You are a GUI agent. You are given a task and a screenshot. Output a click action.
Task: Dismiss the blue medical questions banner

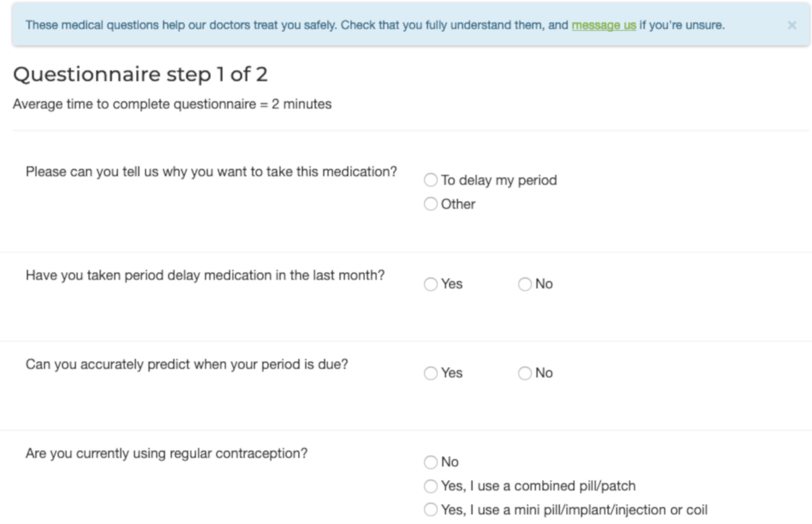(791, 25)
